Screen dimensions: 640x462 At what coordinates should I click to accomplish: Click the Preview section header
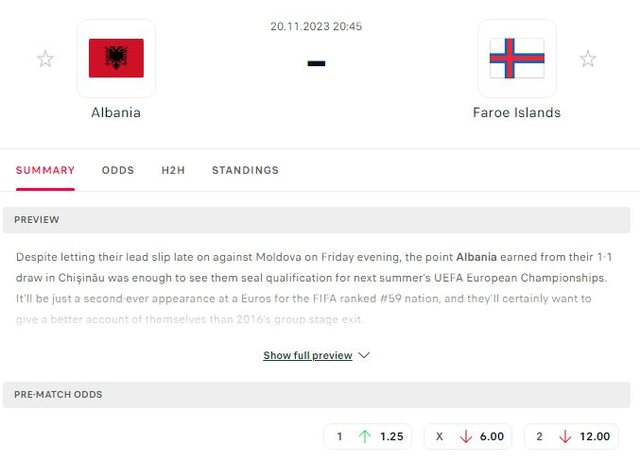(x=317, y=220)
